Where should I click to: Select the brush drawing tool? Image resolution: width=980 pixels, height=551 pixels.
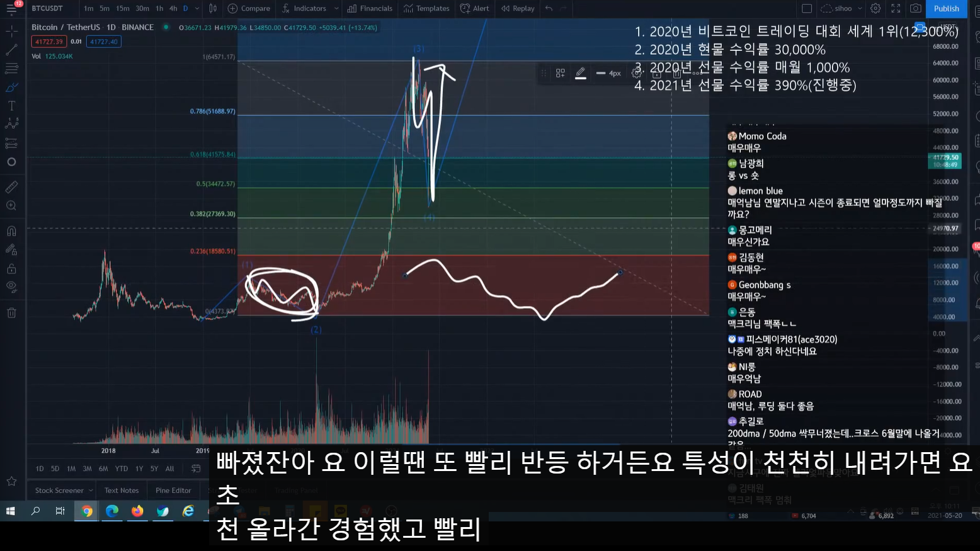pos(11,87)
